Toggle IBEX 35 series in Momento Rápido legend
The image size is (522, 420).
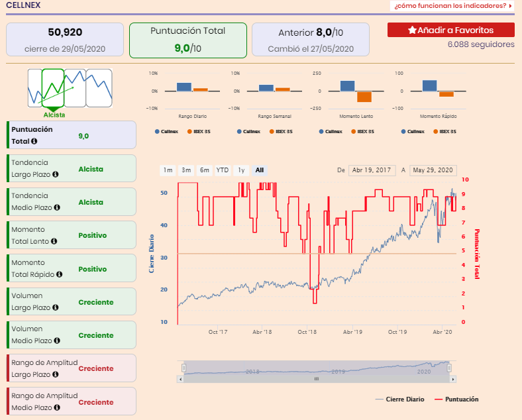pos(444,131)
